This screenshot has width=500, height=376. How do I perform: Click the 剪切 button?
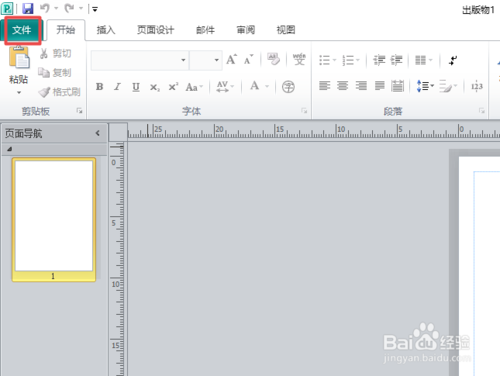(56, 53)
